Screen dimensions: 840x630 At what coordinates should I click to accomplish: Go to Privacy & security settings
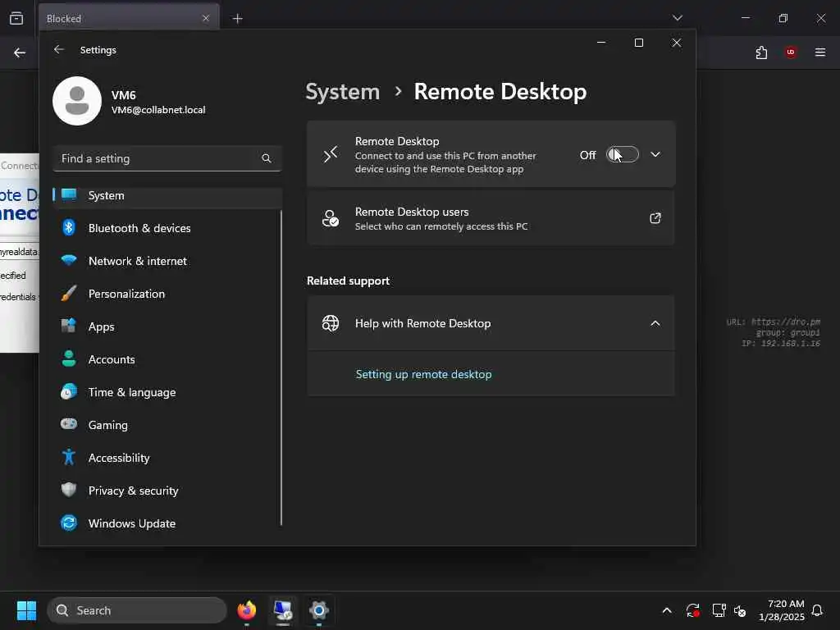[x=167, y=491]
